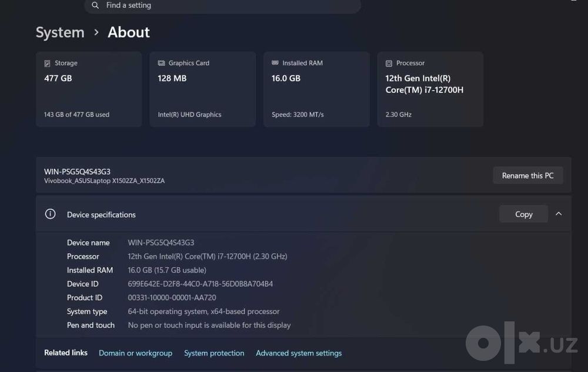Screen dimensions: 588x372
Task: Click the Processor chip icon
Action: pos(389,64)
